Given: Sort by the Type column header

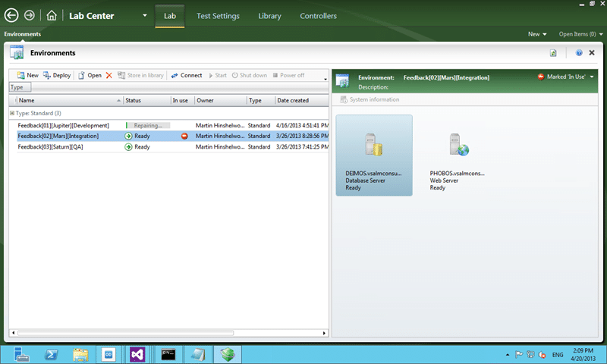Looking at the screenshot, I should pos(260,100).
